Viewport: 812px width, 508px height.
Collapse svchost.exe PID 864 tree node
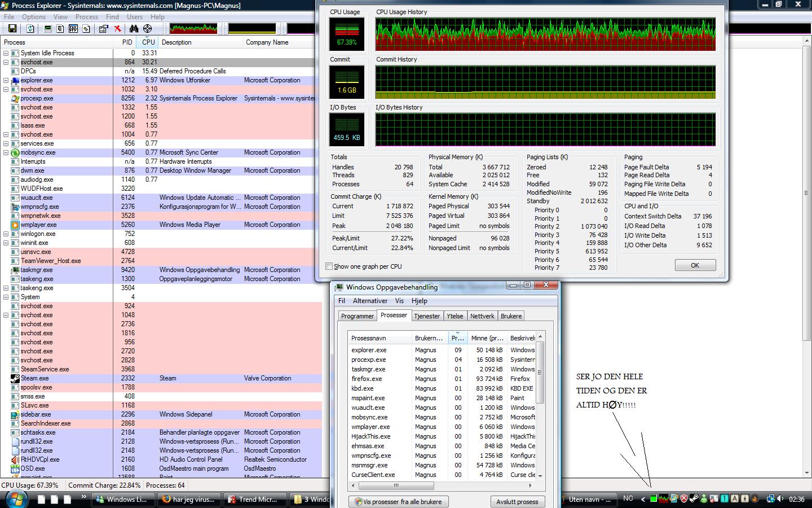(6, 62)
